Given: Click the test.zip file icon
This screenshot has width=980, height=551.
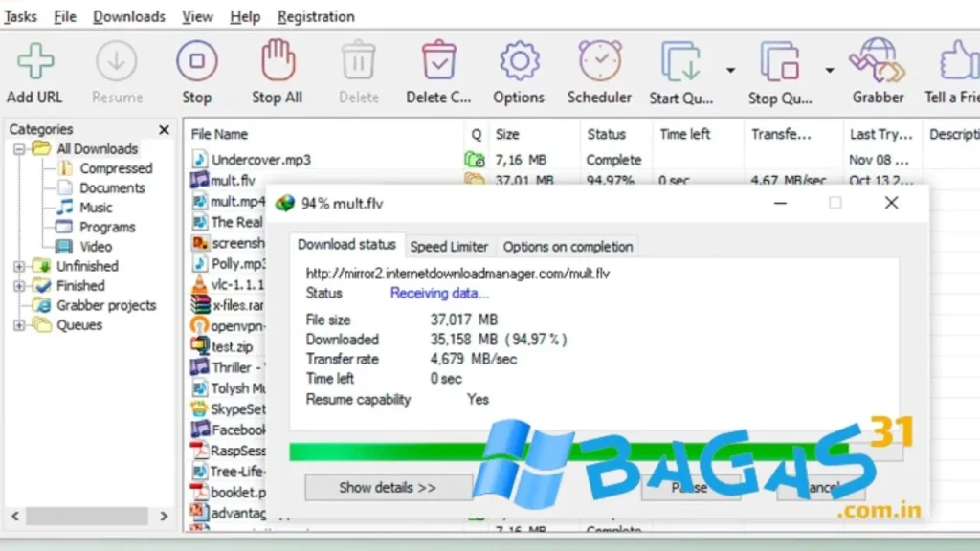Looking at the screenshot, I should [200, 346].
